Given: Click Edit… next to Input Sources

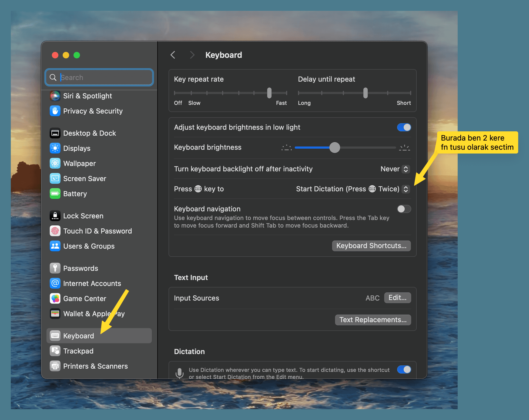Looking at the screenshot, I should coord(397,298).
